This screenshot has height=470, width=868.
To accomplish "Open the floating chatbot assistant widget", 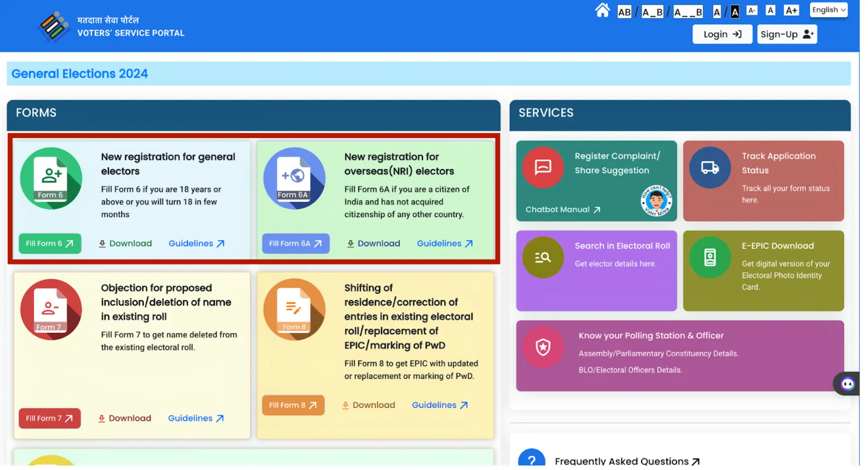I will 847,384.
